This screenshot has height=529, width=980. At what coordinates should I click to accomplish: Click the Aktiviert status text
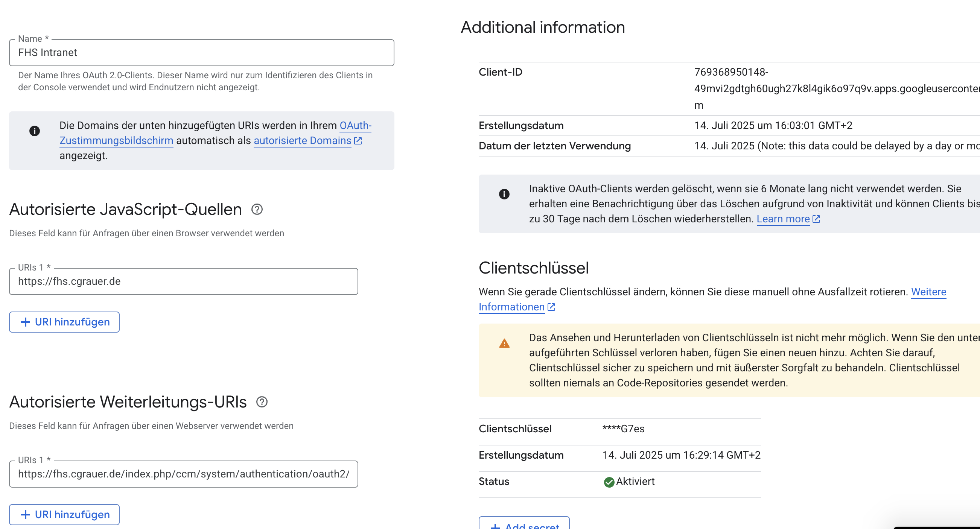click(635, 482)
